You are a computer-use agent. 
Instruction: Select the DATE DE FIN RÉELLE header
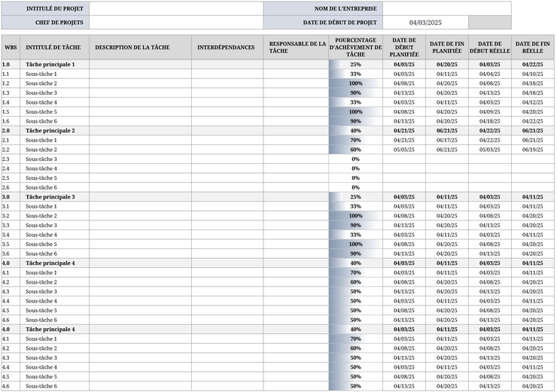point(532,47)
